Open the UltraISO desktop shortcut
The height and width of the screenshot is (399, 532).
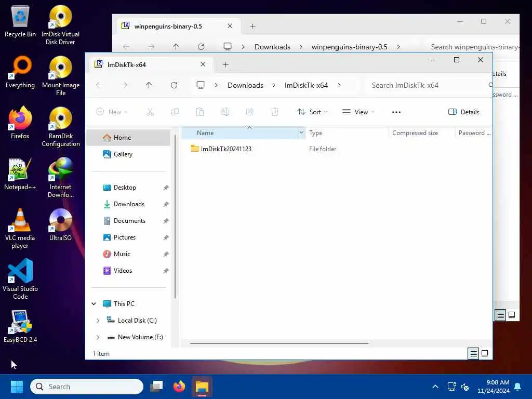(60, 224)
